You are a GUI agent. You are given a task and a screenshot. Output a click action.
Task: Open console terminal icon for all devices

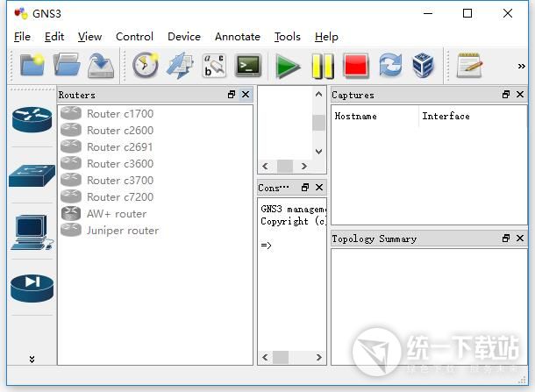click(x=248, y=65)
